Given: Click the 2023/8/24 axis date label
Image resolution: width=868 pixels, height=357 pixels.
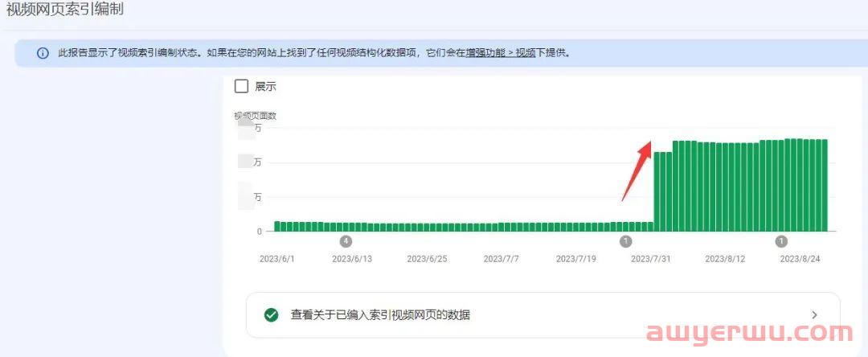Looking at the screenshot, I should (x=800, y=259).
